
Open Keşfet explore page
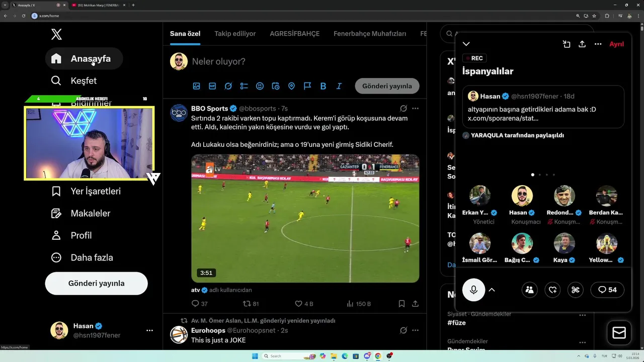[x=73, y=80]
